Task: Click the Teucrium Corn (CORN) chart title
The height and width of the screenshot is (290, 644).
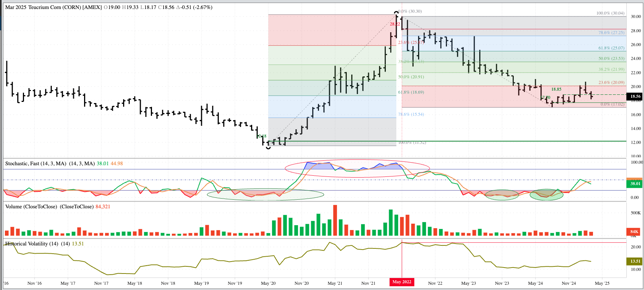Action: click(x=53, y=7)
